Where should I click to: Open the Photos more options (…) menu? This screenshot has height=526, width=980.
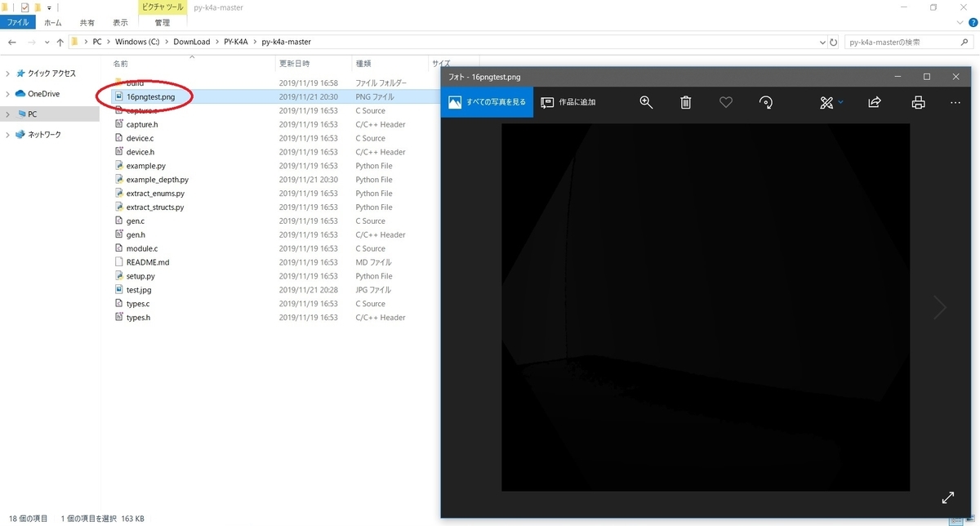(x=955, y=102)
